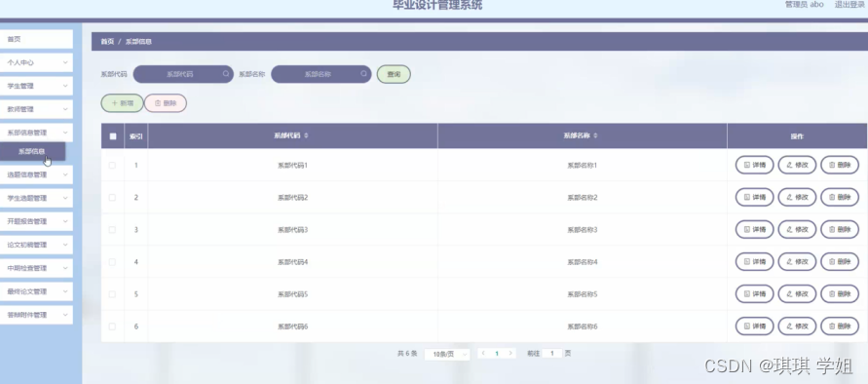This screenshot has width=868, height=384.
Task: Click 删除 for row 系部代码6
Action: click(x=840, y=326)
